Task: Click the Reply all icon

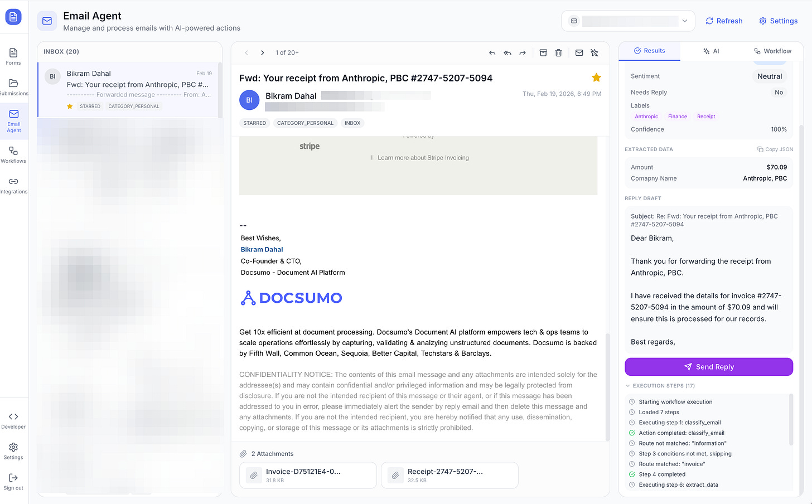Action: point(507,53)
